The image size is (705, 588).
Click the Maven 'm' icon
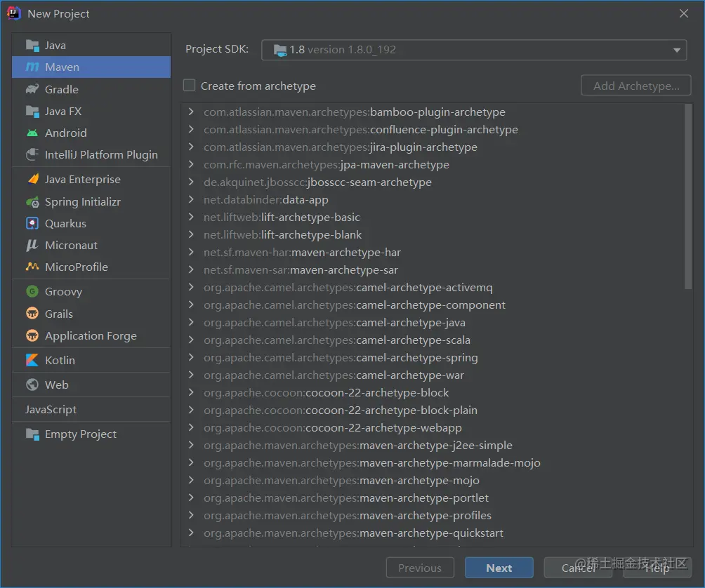(x=32, y=67)
